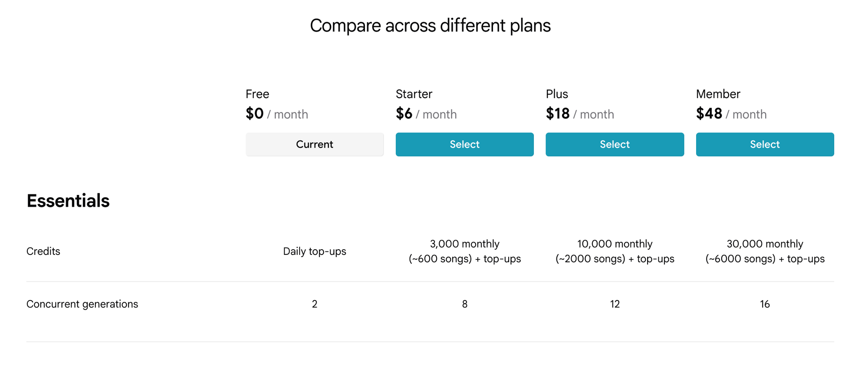Click the Daily top-ups credits cell
868x370 pixels.
(315, 251)
